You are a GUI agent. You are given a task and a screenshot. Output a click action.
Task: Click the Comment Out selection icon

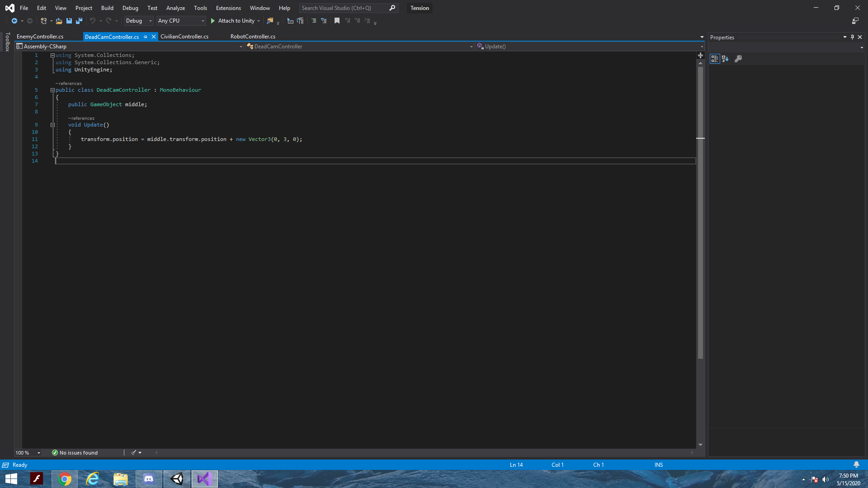(x=313, y=21)
